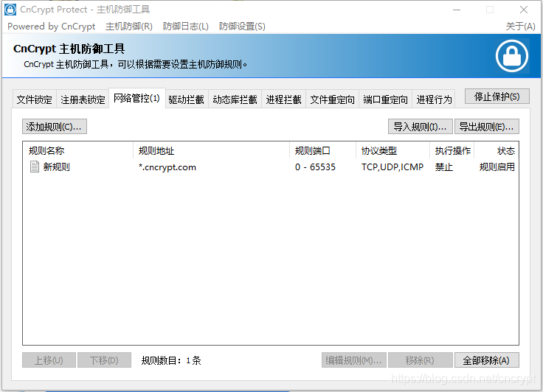Image resolution: width=543 pixels, height=392 pixels.
Task: Switch to the 进程拦截 tab
Action: 283,99
